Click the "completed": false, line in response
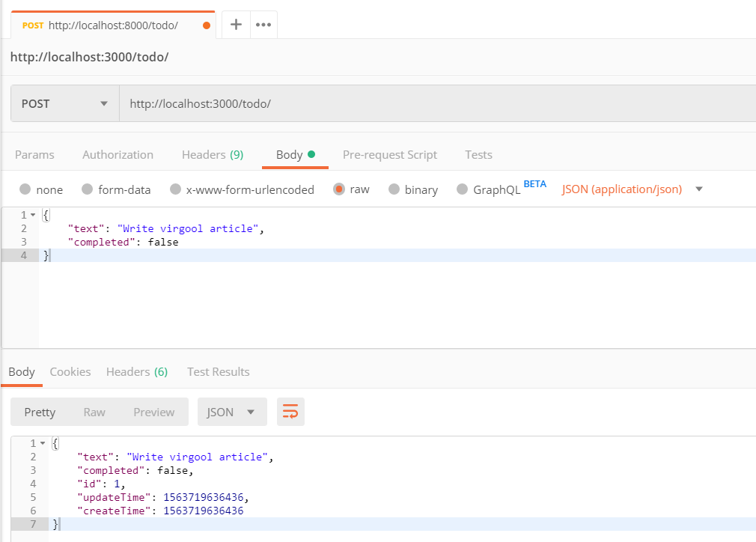This screenshot has width=756, height=542. [x=135, y=470]
